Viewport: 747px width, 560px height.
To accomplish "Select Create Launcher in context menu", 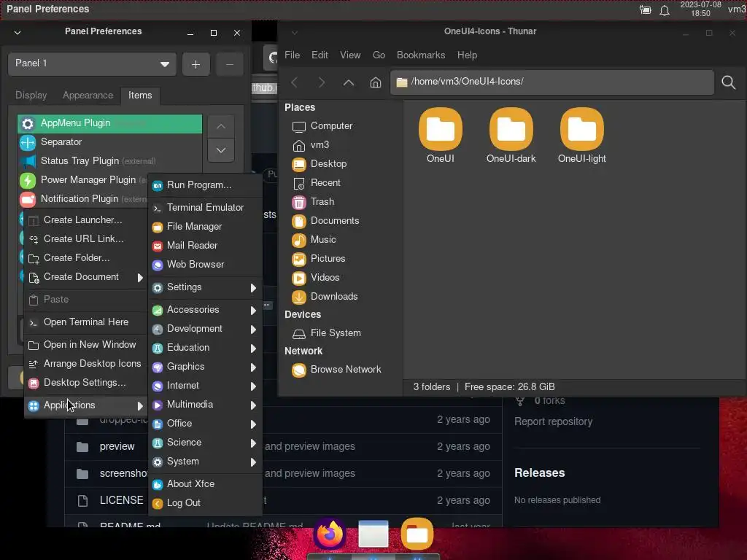I will click(86, 220).
